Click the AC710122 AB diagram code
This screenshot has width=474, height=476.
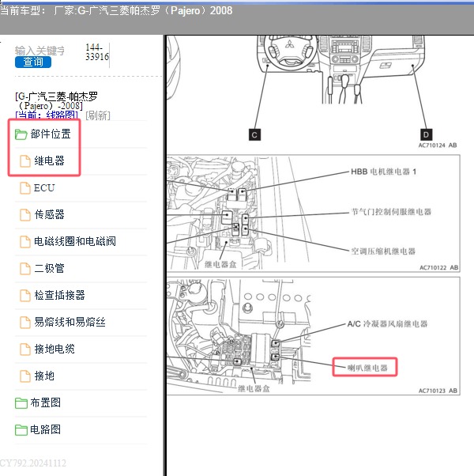[x=438, y=268]
